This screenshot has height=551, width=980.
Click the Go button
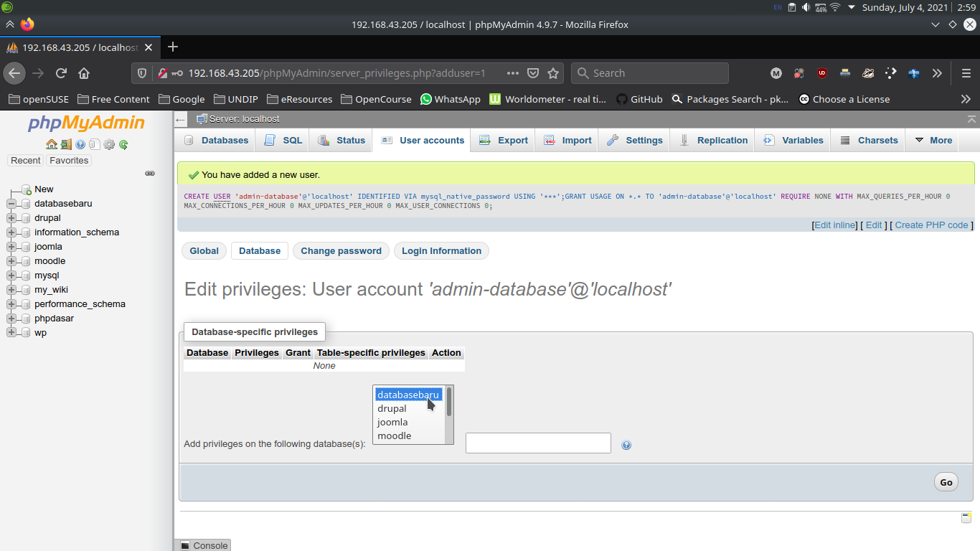[x=946, y=482]
